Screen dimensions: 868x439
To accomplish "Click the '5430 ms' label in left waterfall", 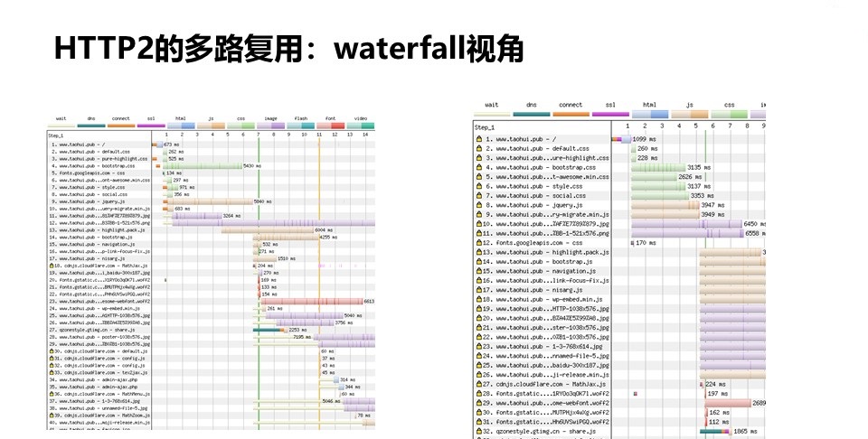I will (x=252, y=166).
